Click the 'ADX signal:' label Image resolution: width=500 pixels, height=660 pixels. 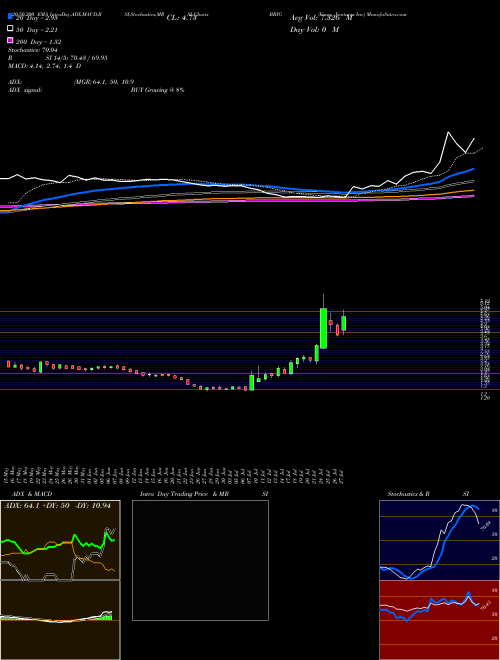(x=25, y=90)
